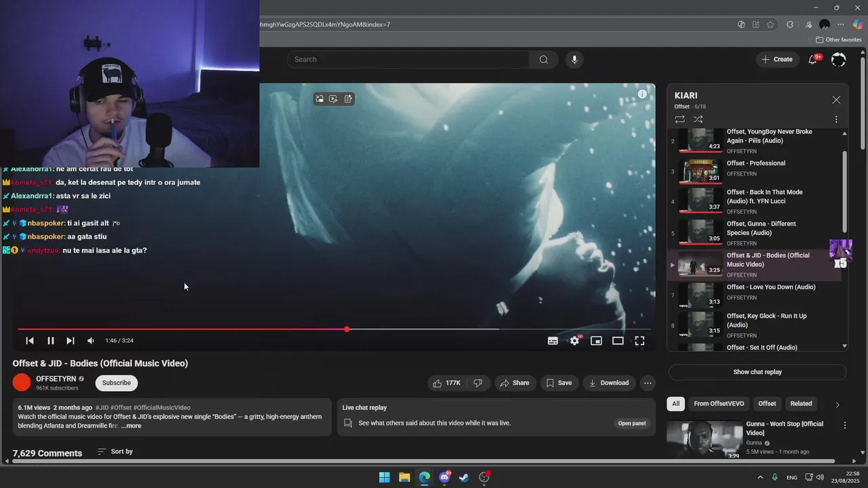Viewport: 868px width, 488px height.
Task: Open YouTube notifications bell
Action: point(813,60)
